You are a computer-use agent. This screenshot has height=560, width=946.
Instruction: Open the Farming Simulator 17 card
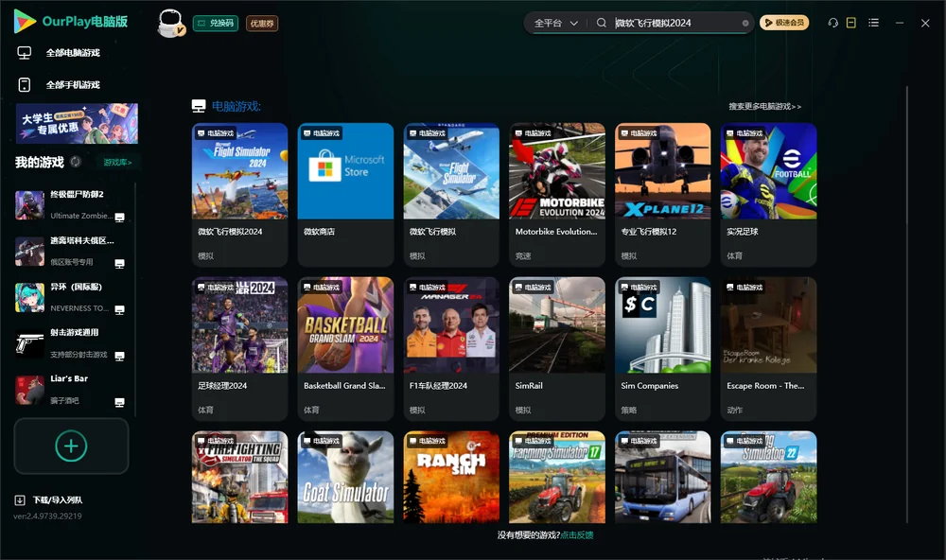coord(557,477)
